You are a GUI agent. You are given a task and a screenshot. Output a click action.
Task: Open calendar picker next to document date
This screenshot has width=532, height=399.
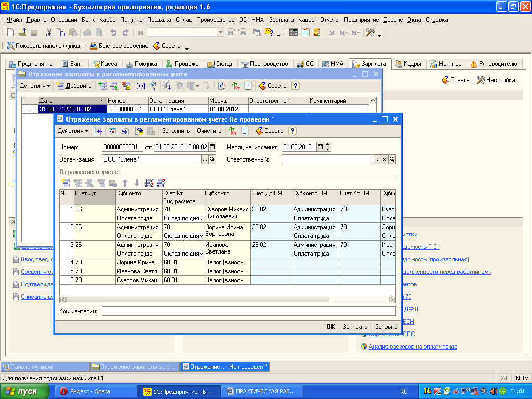tap(212, 147)
